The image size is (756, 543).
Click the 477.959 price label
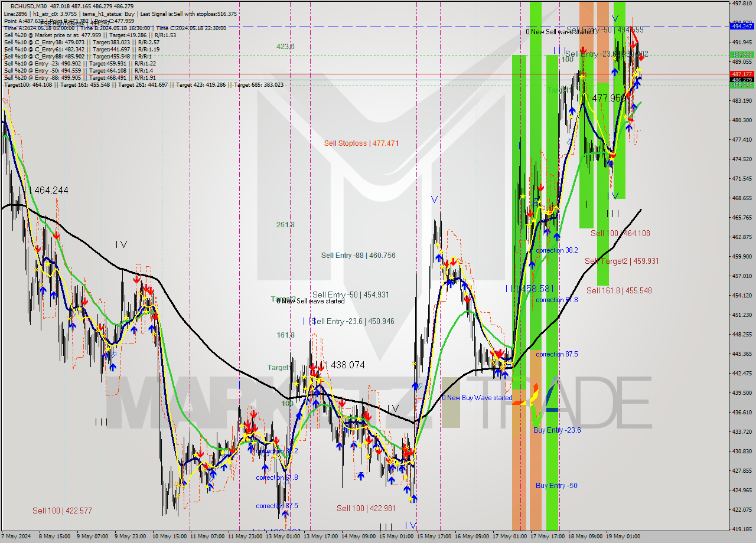[609, 98]
